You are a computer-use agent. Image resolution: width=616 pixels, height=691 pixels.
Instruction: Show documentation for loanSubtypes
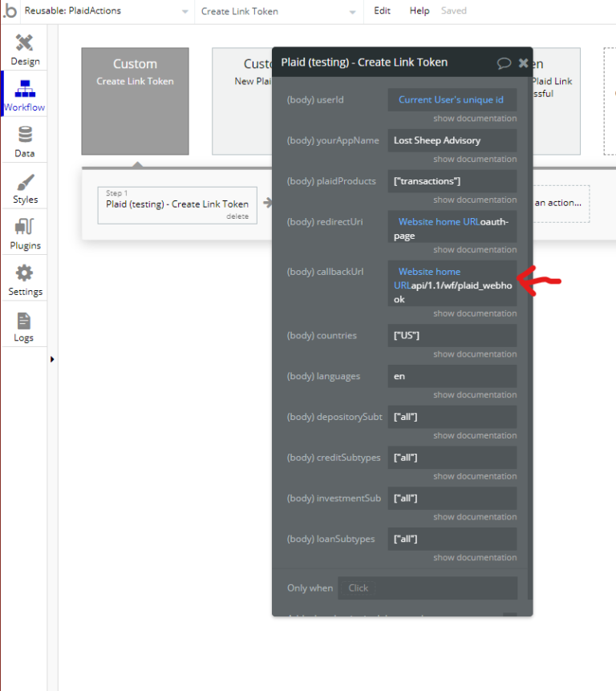(475, 557)
